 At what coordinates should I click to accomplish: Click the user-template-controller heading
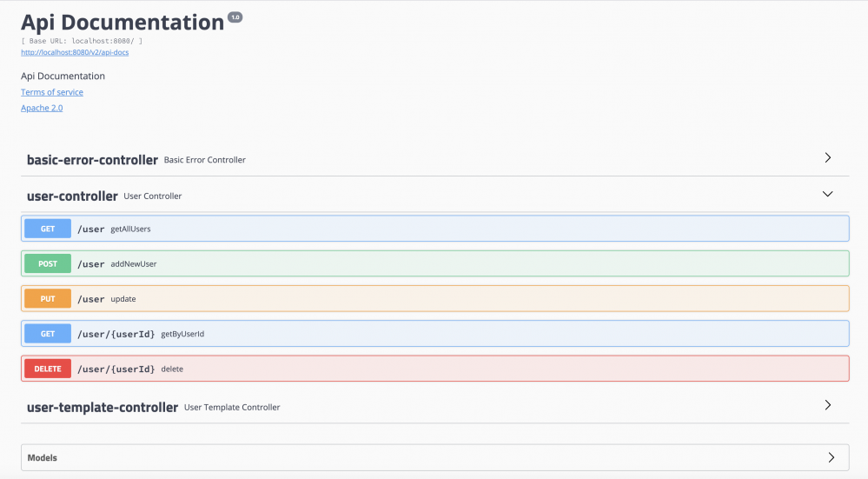(x=103, y=407)
